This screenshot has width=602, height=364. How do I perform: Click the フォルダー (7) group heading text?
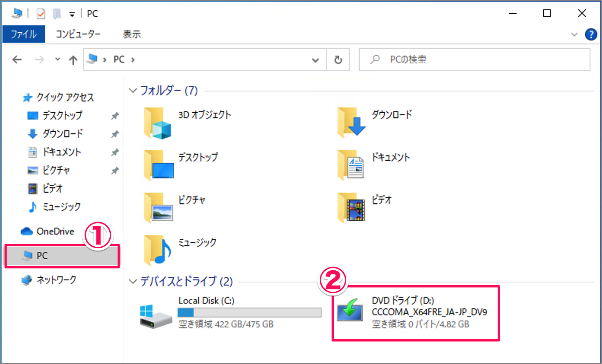(169, 91)
